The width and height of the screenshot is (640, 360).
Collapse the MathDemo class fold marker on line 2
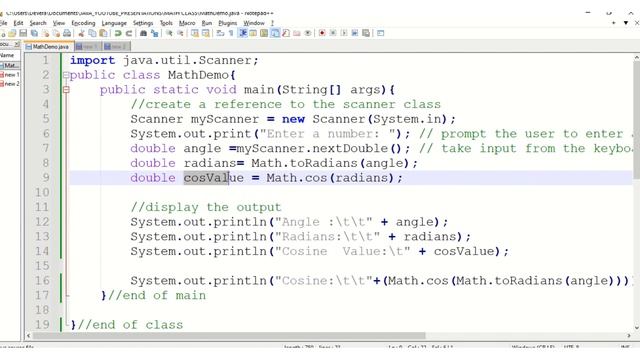pyautogui.click(x=66, y=75)
